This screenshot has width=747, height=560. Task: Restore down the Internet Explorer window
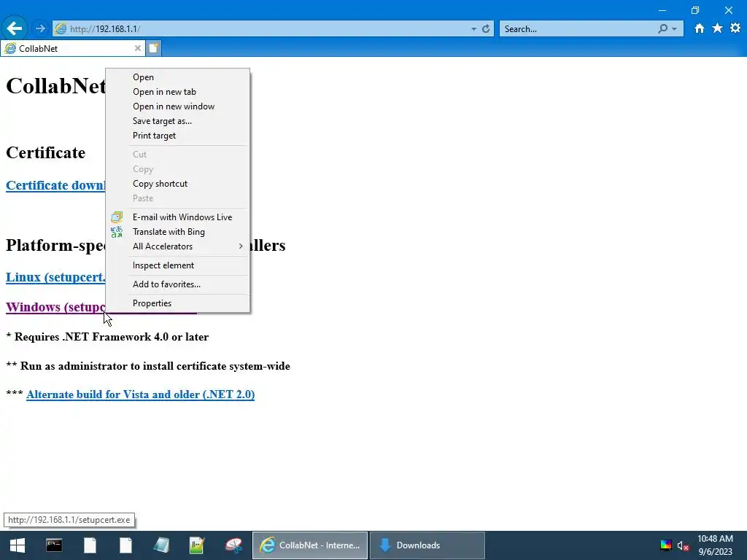click(695, 10)
